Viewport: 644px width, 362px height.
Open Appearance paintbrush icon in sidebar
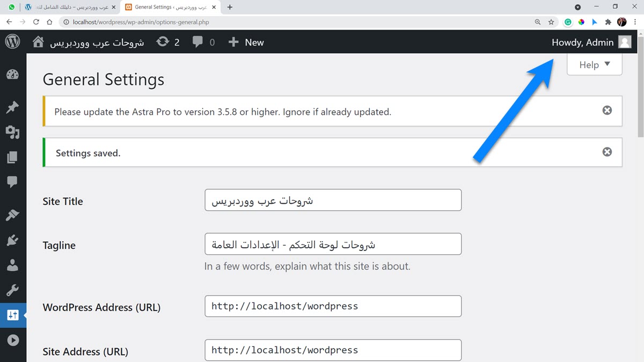pyautogui.click(x=12, y=215)
